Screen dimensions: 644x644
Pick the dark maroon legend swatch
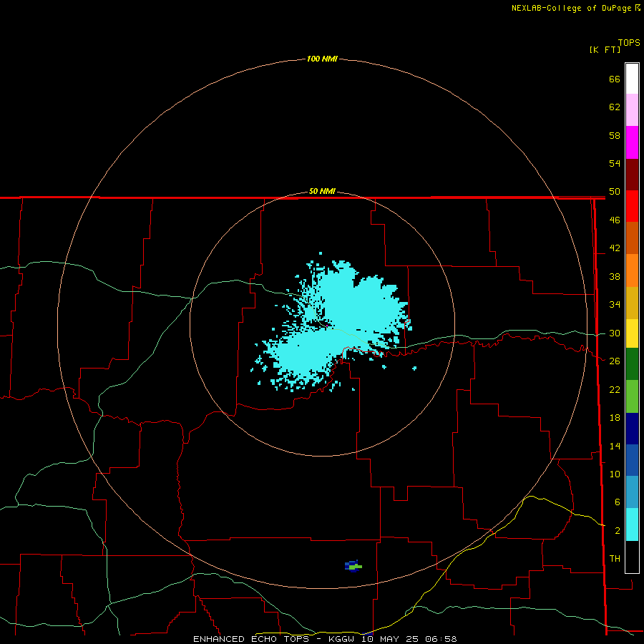pos(632,174)
